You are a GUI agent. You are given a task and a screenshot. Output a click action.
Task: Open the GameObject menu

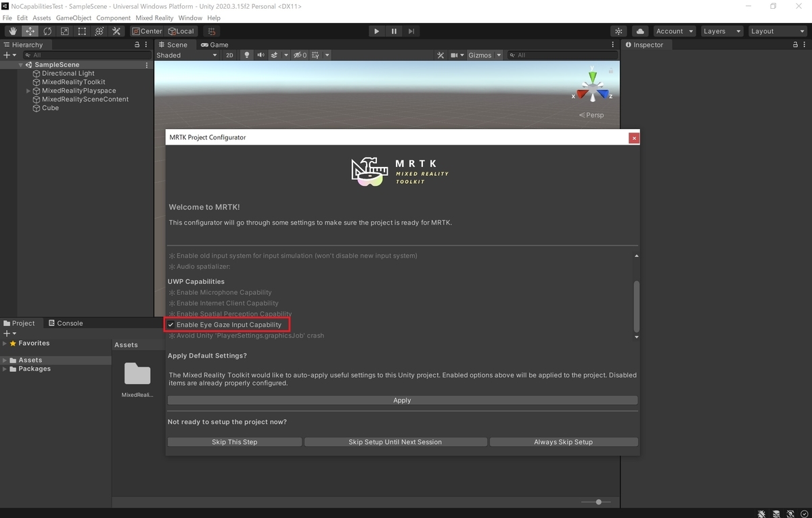pyautogui.click(x=74, y=18)
